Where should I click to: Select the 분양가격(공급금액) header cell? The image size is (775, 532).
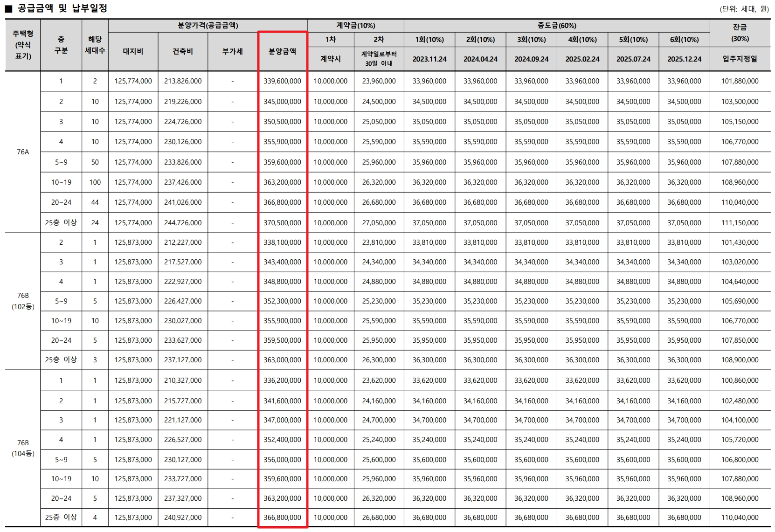208,26
